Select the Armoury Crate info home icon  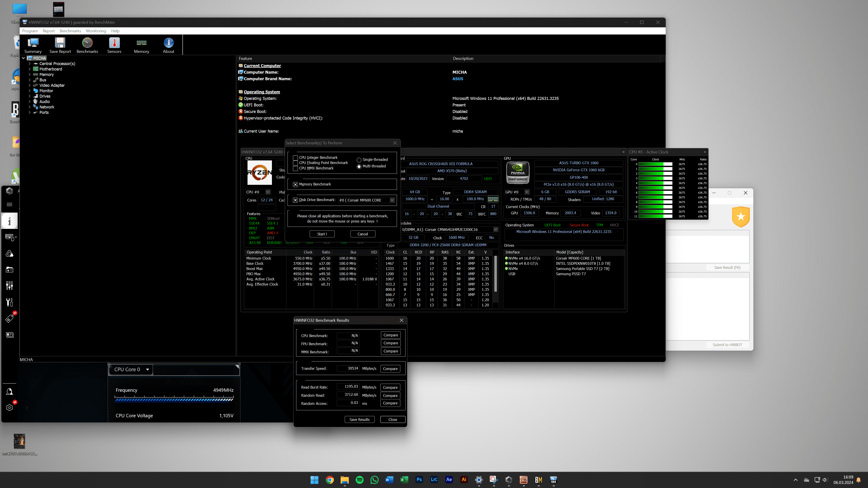click(9, 221)
